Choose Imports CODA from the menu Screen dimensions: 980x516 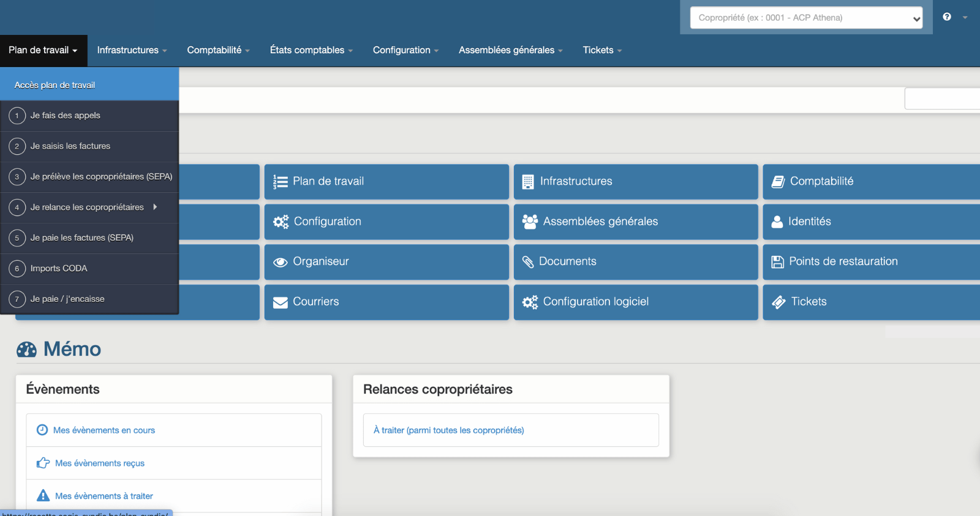(x=59, y=269)
